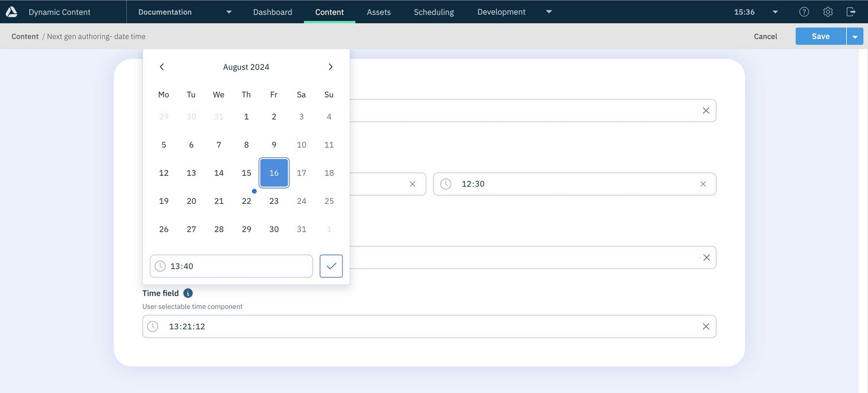The height and width of the screenshot is (393, 868).
Task: Expand the Development menu dropdown
Action: point(549,12)
